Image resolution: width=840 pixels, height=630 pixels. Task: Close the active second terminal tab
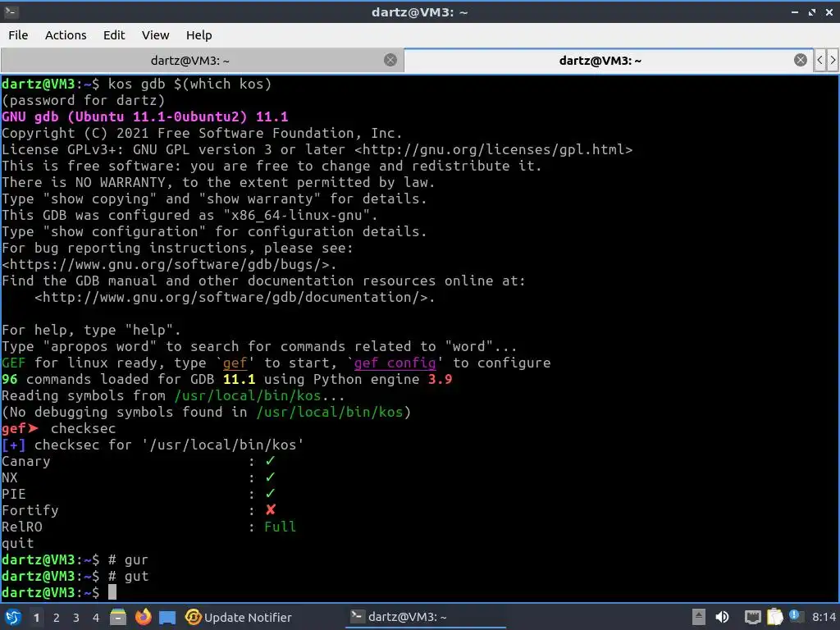tap(801, 60)
